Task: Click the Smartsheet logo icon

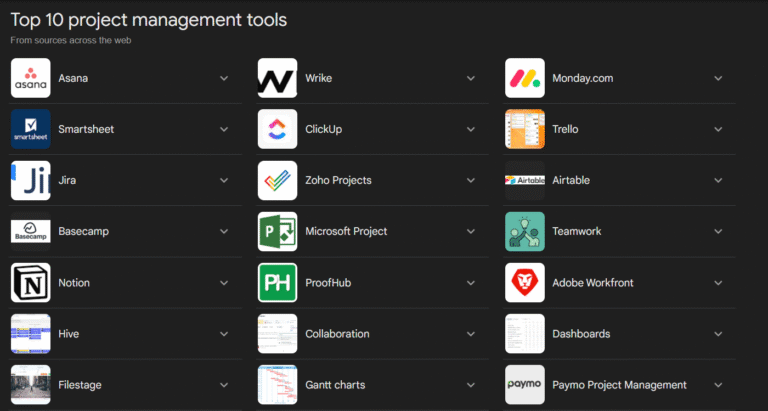Action: [30, 129]
